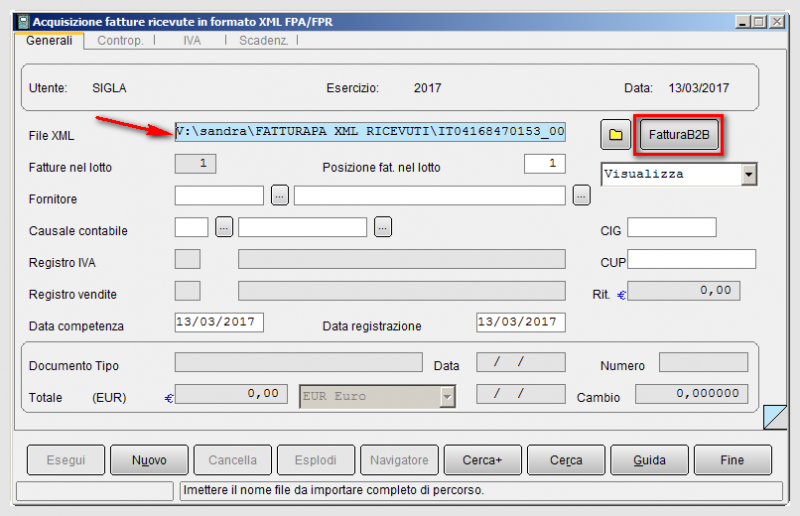The width and height of the screenshot is (800, 516).
Task: Click the FatturaB2B button
Action: [x=679, y=135]
